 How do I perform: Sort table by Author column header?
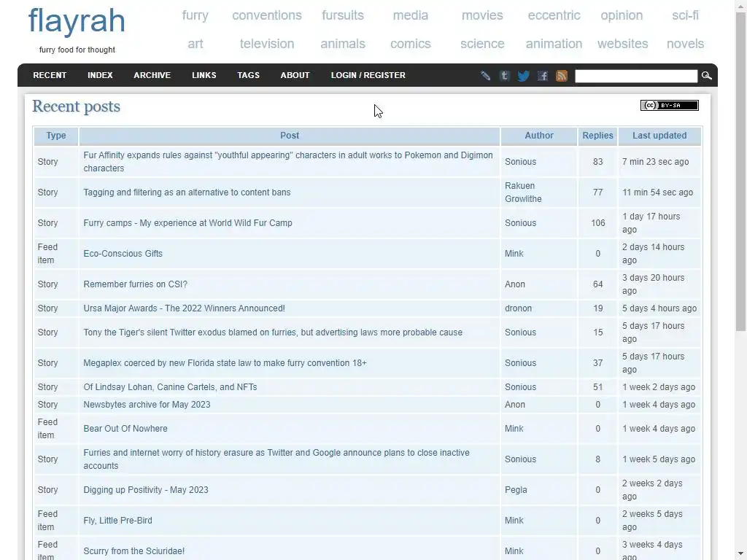click(539, 136)
